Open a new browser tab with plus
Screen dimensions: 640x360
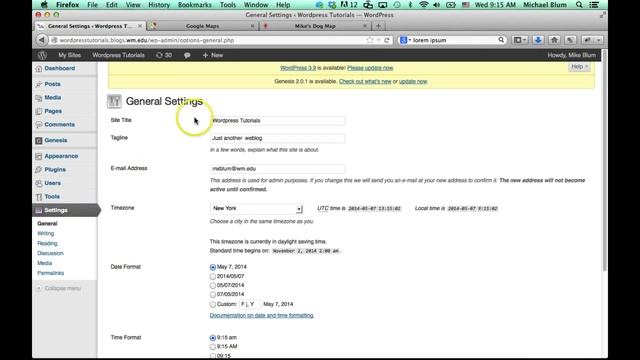pos(378,26)
